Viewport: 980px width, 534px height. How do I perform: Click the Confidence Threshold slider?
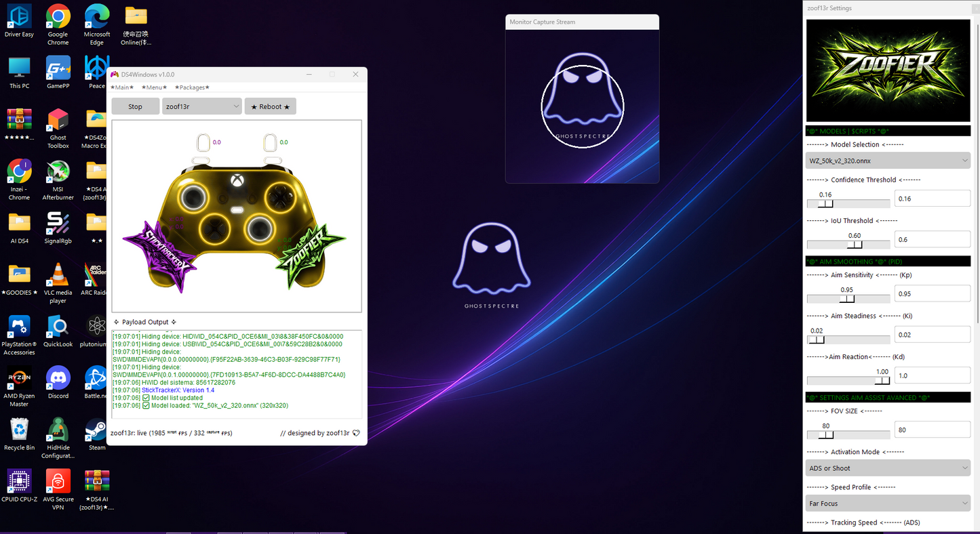[x=848, y=203]
